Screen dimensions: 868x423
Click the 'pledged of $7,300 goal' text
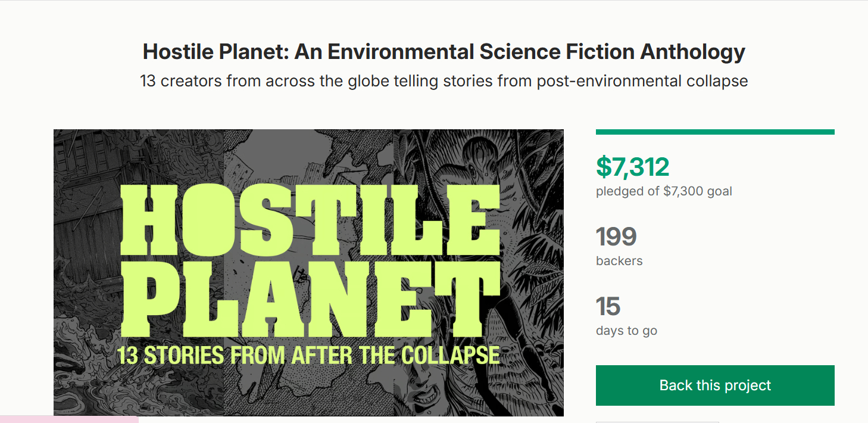pos(664,191)
